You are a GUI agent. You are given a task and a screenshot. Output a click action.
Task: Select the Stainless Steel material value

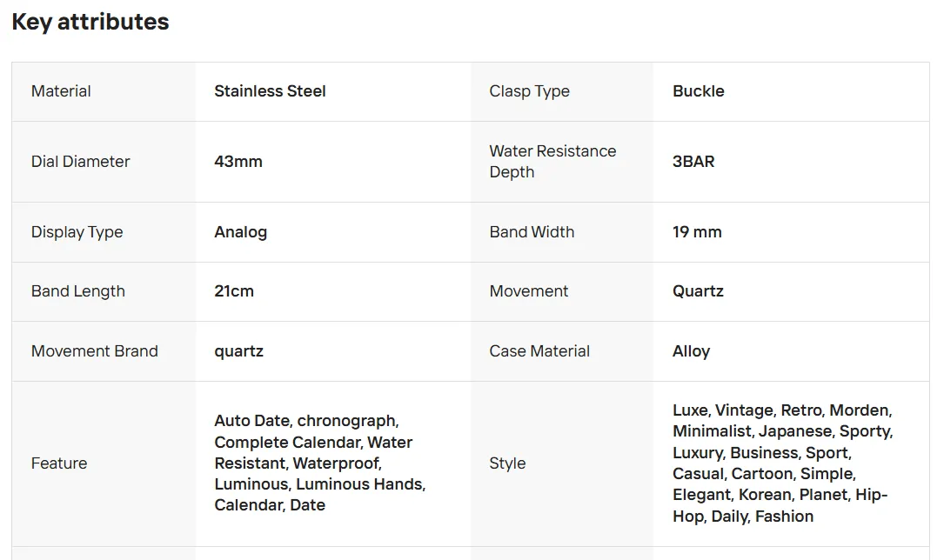click(x=270, y=91)
